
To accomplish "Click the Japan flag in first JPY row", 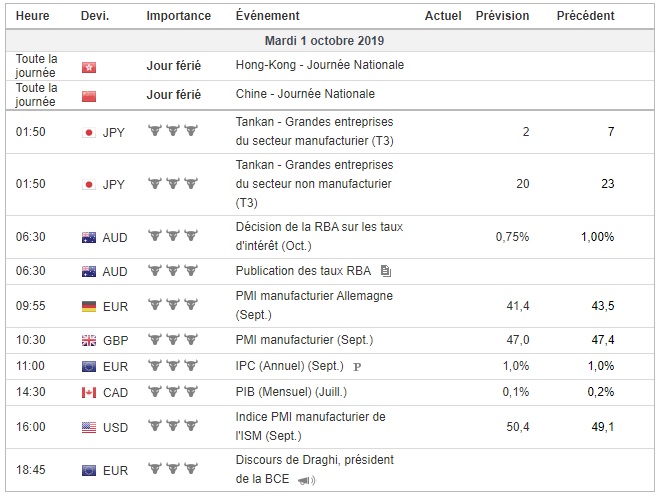I will click(88, 132).
